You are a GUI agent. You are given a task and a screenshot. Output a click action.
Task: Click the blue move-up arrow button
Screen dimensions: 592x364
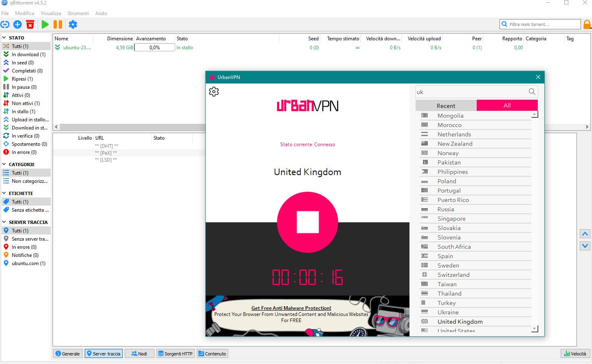coord(585,234)
